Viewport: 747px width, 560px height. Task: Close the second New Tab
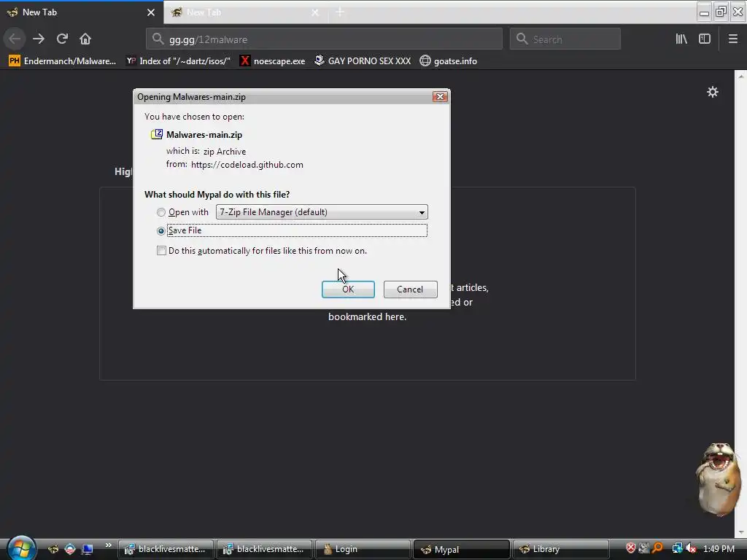[315, 12]
